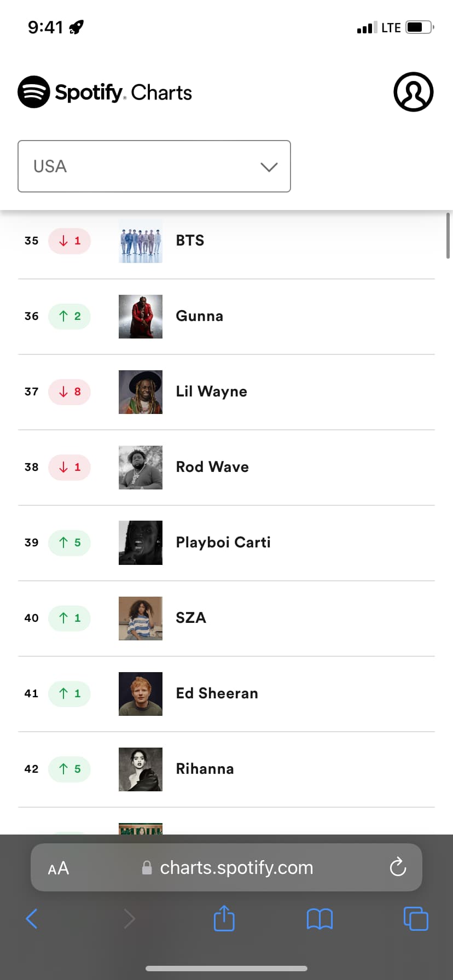Image resolution: width=453 pixels, height=980 pixels.
Task: Expand the USA country dropdown
Action: [x=154, y=166]
